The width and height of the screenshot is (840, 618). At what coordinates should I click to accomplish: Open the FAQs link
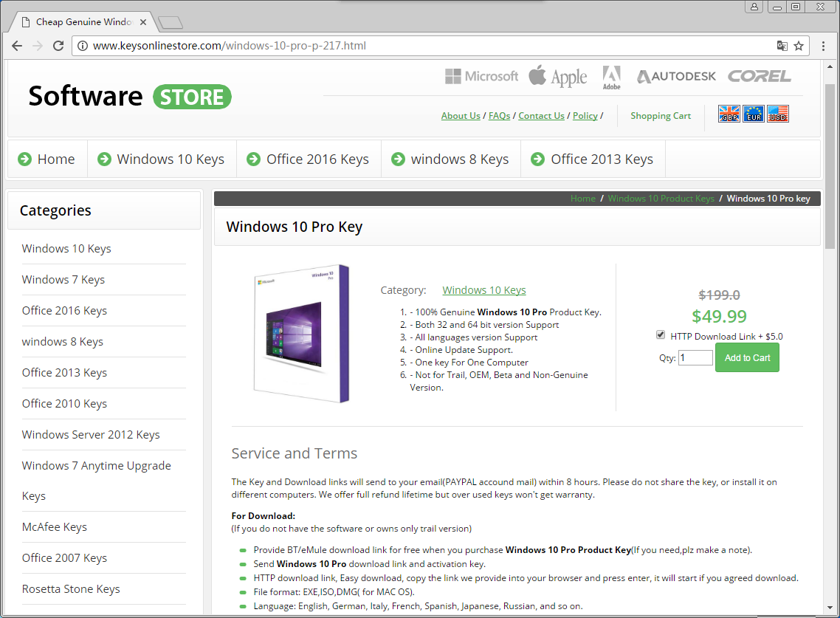pos(499,116)
